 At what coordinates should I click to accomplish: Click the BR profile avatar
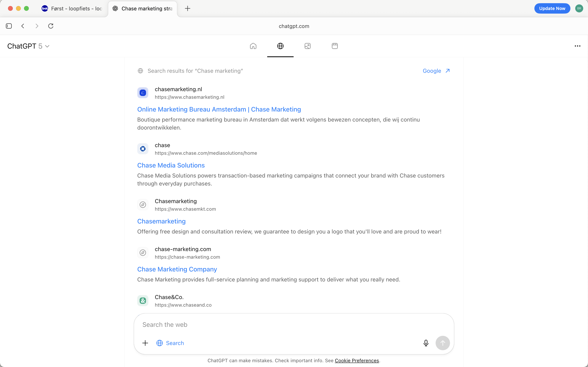click(x=579, y=8)
